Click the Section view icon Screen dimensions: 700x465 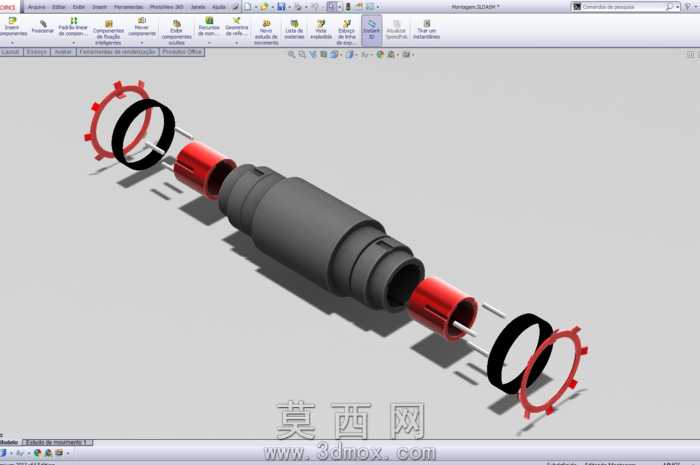tap(324, 54)
